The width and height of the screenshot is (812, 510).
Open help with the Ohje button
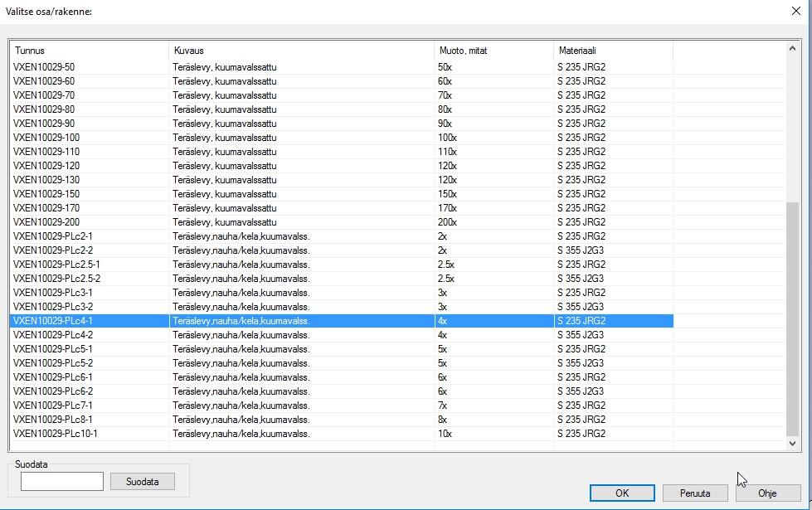[x=767, y=493]
